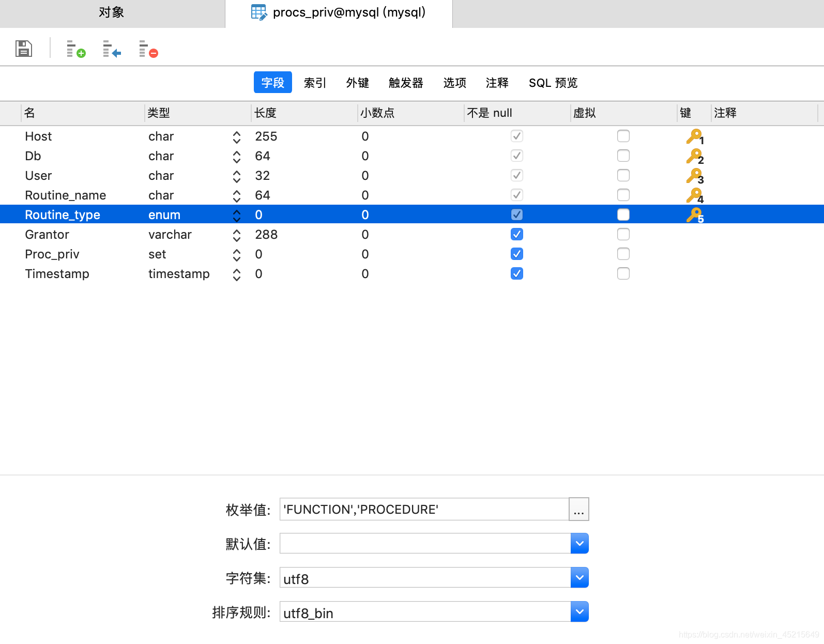The height and width of the screenshot is (644, 824).
Task: Click primary key icon for Host row
Action: (x=695, y=137)
